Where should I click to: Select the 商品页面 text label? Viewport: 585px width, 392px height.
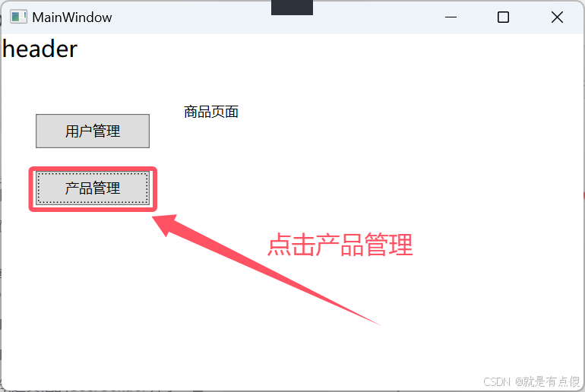[211, 112]
